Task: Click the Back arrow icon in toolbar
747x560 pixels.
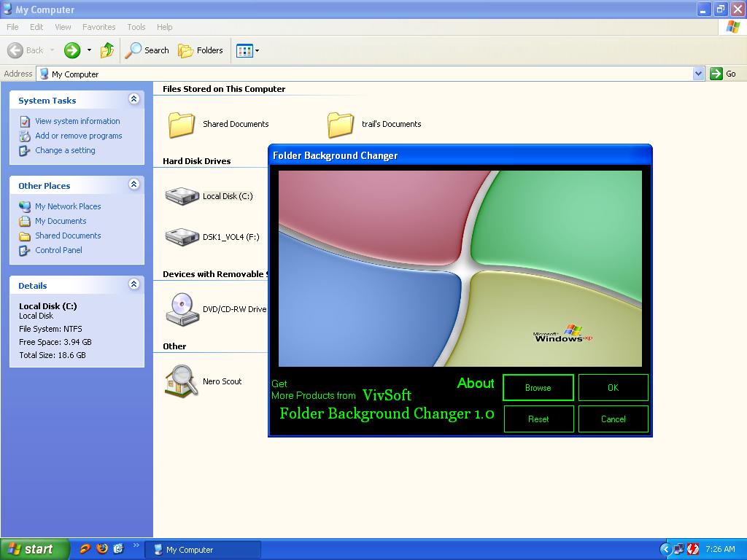Action: pos(15,50)
